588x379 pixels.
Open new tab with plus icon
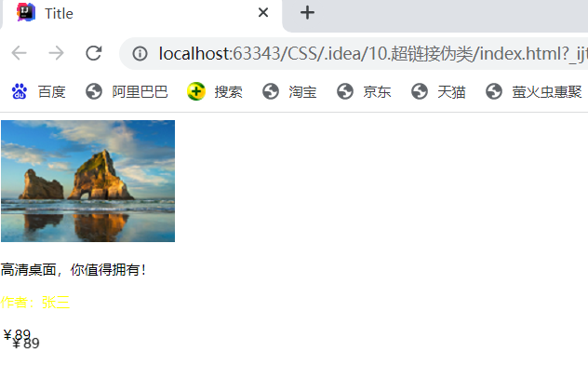tap(307, 13)
